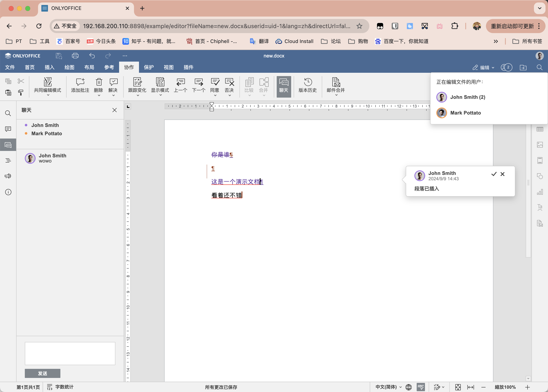This screenshot has width=548, height=392.
Task: Open Version History
Action: coord(308,85)
